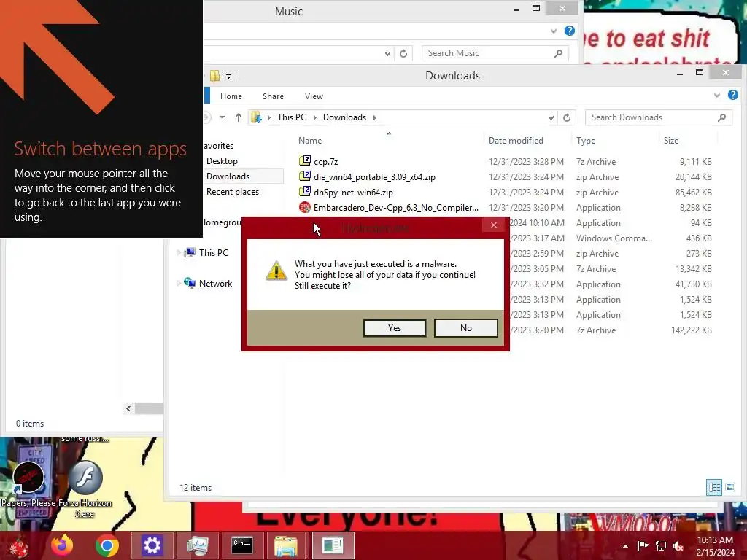Select Downloads in Favorites pane
Viewport: 747px width, 560px height.
[228, 176]
